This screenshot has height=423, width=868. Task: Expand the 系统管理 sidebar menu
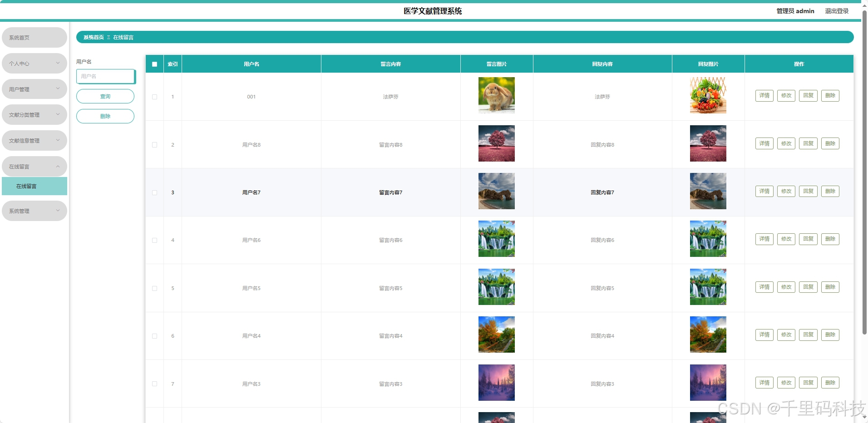coord(35,211)
